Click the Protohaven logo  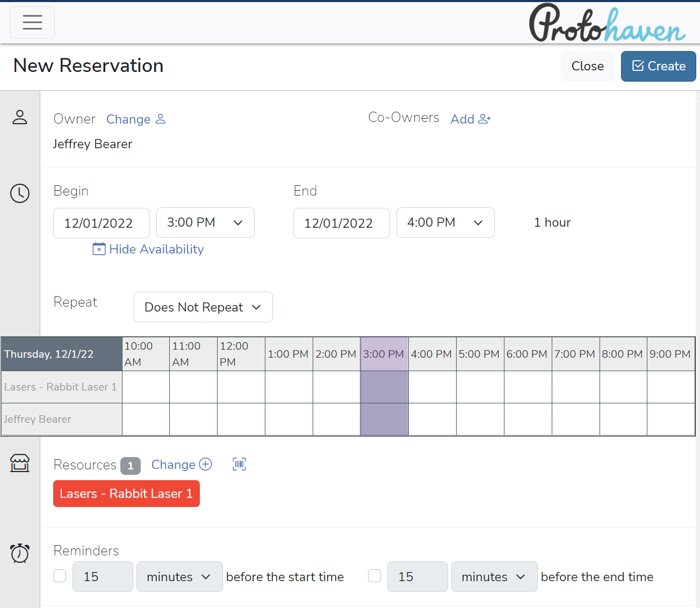click(x=607, y=24)
